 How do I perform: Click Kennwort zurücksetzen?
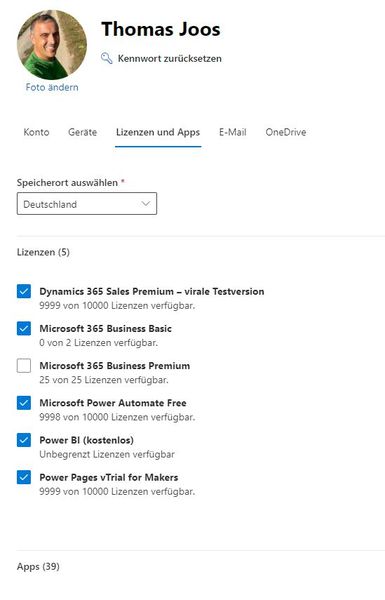170,59
